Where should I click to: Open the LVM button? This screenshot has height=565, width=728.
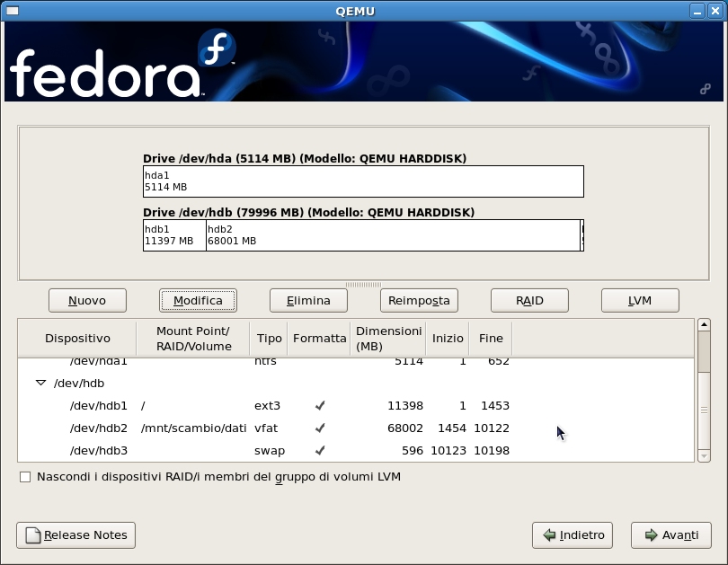point(640,301)
